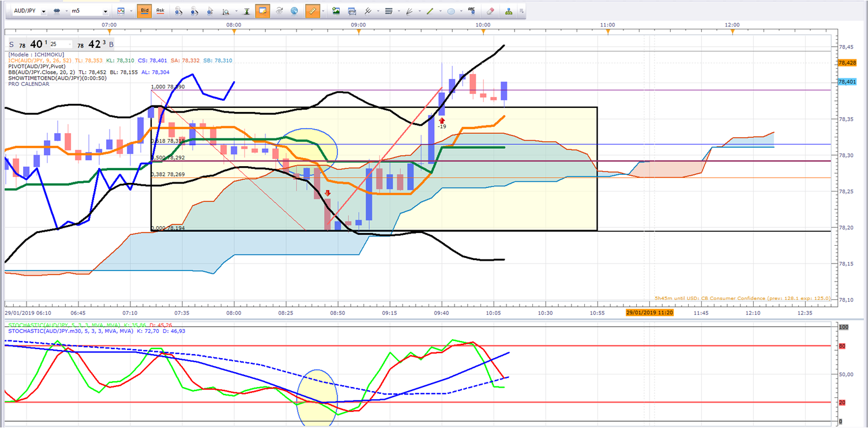Toggle the Ask price display
Image resolution: width=868 pixels, height=428 pixels.
160,11
